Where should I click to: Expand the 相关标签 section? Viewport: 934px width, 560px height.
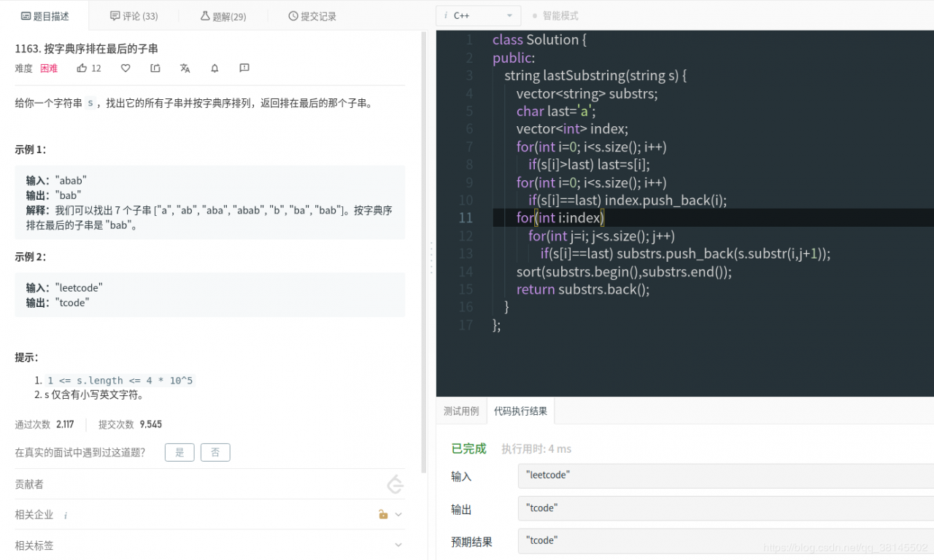click(x=398, y=545)
